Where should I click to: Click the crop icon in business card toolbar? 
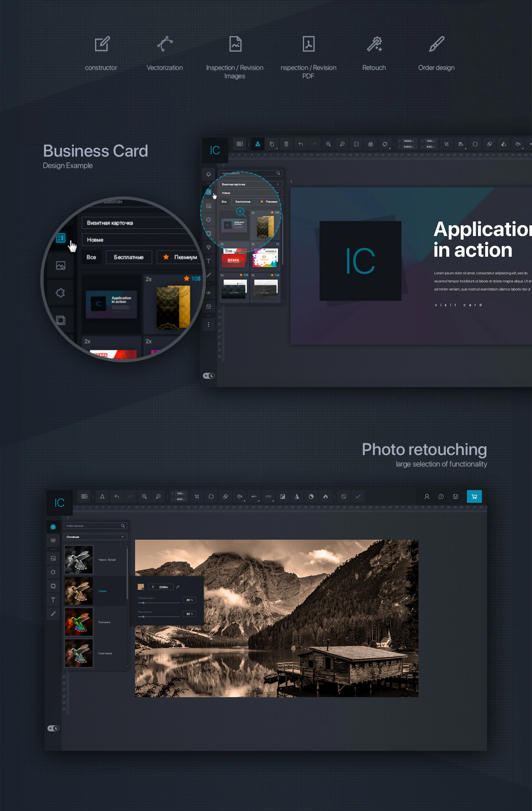click(x=447, y=144)
